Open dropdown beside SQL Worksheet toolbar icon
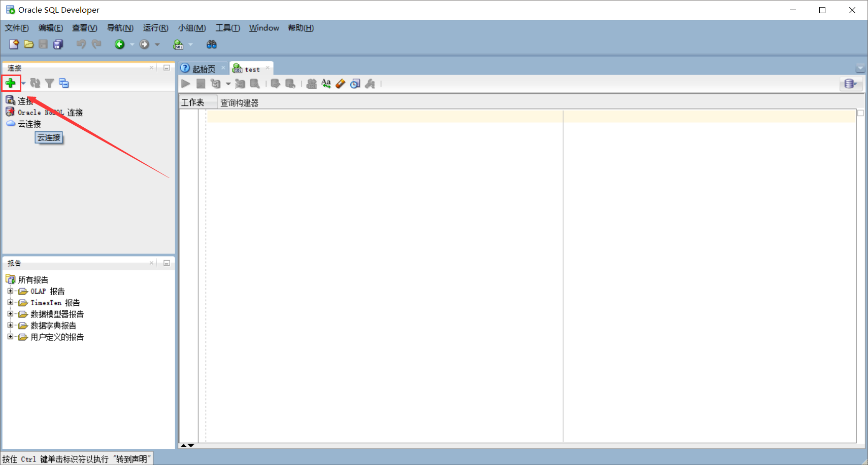868x465 pixels. [x=191, y=45]
